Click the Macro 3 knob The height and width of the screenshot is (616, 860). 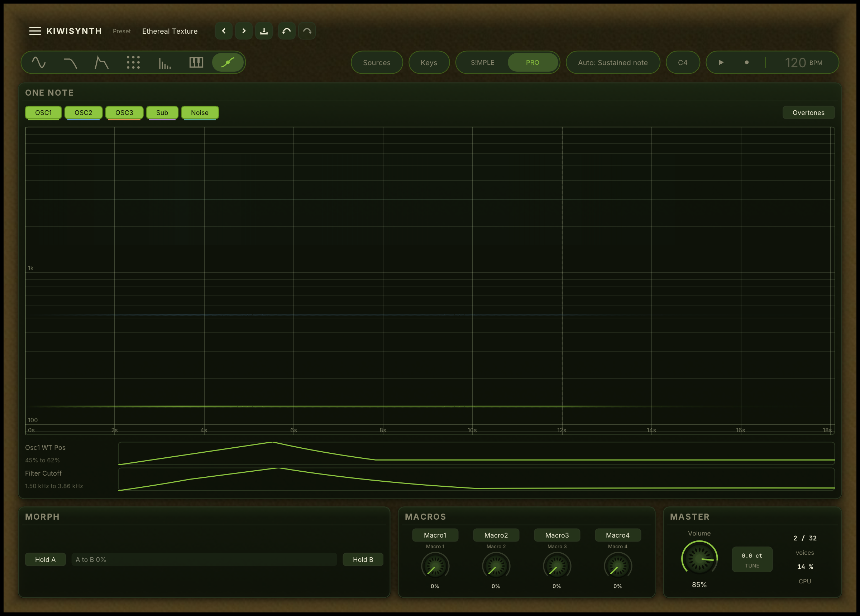tap(556, 566)
